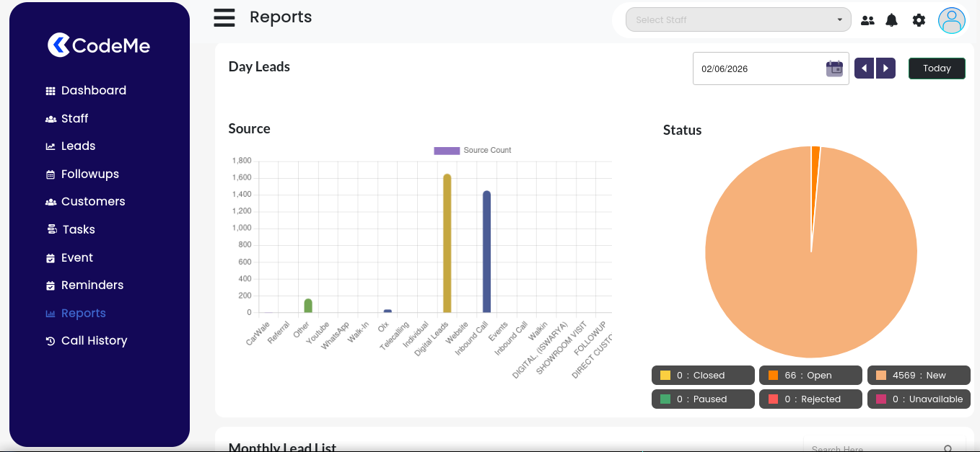Open notifications bell
This screenshot has height=452, width=980.
pyautogui.click(x=892, y=20)
